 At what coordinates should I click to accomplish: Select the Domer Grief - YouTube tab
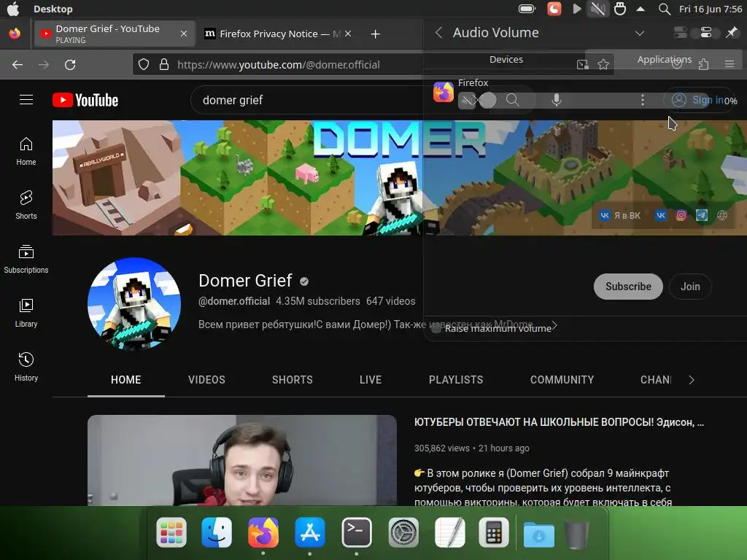coord(115,34)
